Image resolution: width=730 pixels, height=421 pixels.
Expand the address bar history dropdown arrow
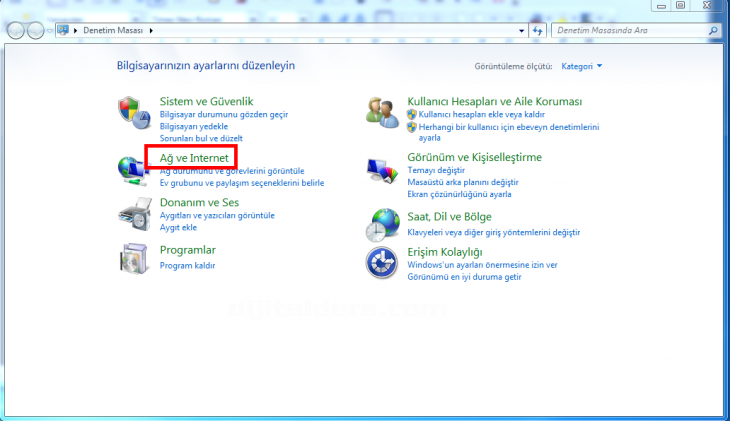[520, 31]
